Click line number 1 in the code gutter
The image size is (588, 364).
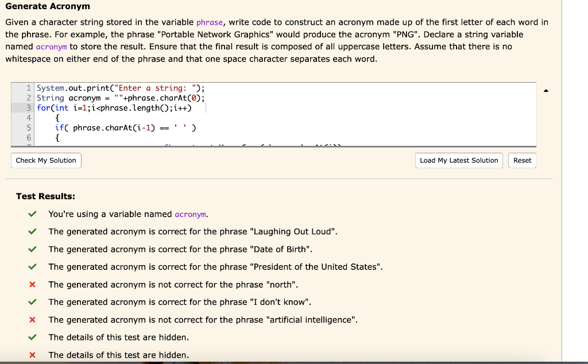[x=28, y=87]
